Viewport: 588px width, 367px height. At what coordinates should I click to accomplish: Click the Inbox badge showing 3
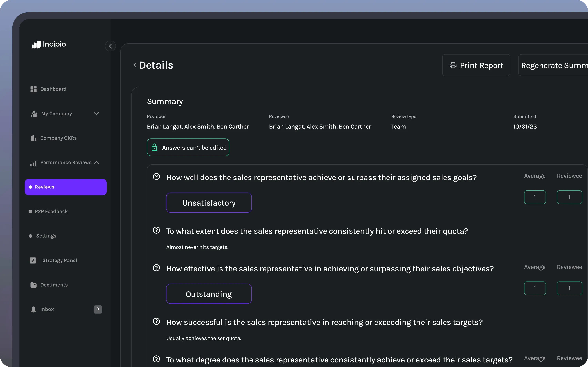coord(98,309)
